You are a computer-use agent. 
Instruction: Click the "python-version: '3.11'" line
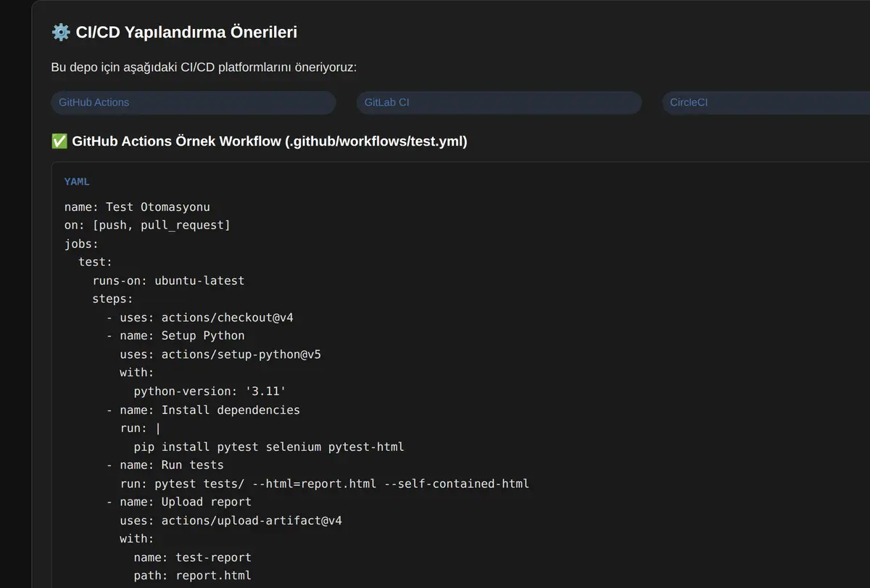[210, 392]
